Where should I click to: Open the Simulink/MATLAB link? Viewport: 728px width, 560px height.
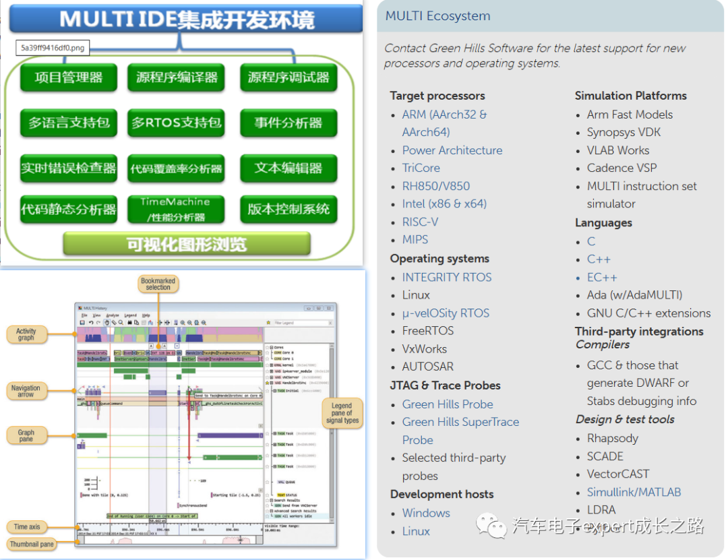point(634,492)
